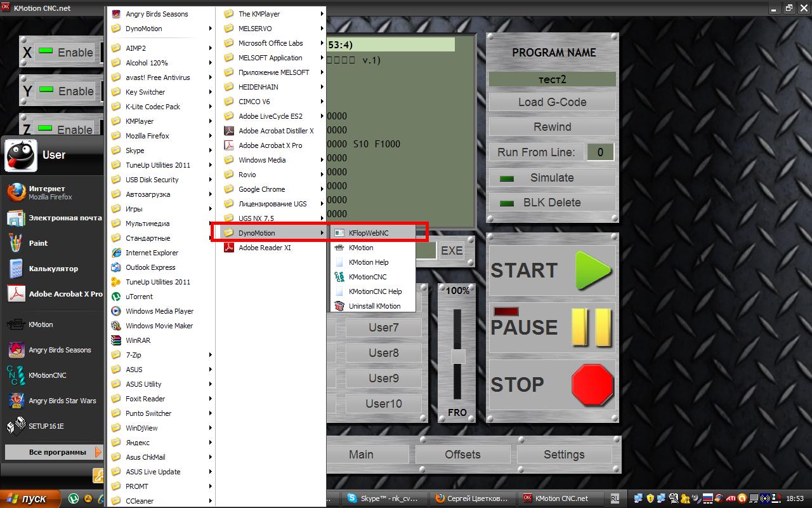
Task: Click the Load G-Code button
Action: pos(553,102)
